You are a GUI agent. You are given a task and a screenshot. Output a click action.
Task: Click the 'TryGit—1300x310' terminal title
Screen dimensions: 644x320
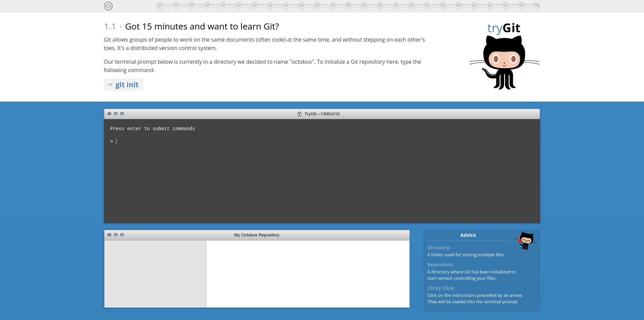[x=322, y=114]
